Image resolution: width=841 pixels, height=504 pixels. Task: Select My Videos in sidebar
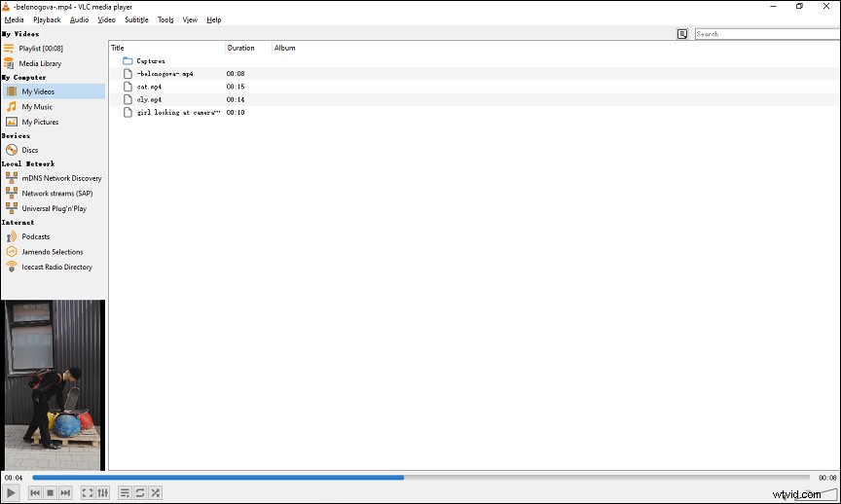tap(54, 91)
